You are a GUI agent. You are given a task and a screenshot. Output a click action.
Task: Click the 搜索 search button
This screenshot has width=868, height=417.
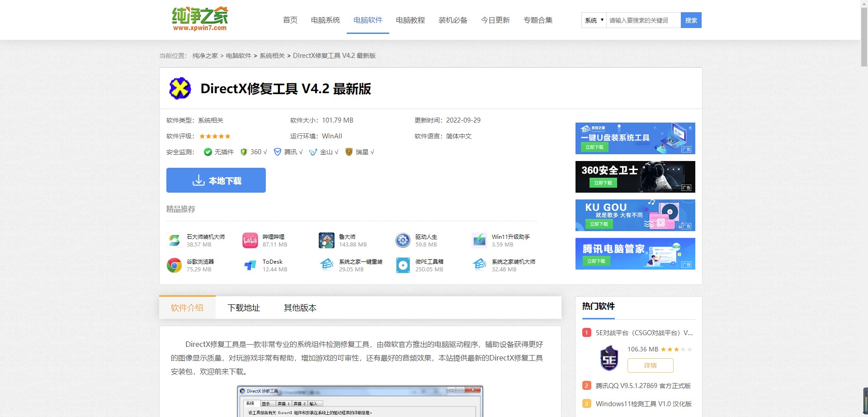point(691,20)
